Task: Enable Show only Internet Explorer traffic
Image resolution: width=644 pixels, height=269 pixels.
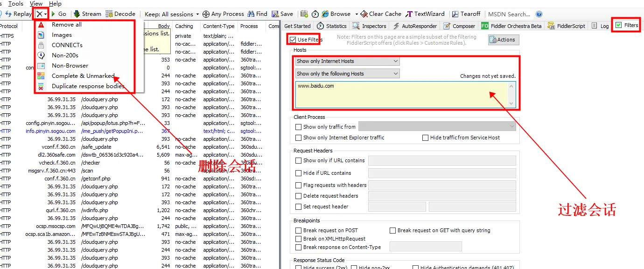Action: point(299,138)
